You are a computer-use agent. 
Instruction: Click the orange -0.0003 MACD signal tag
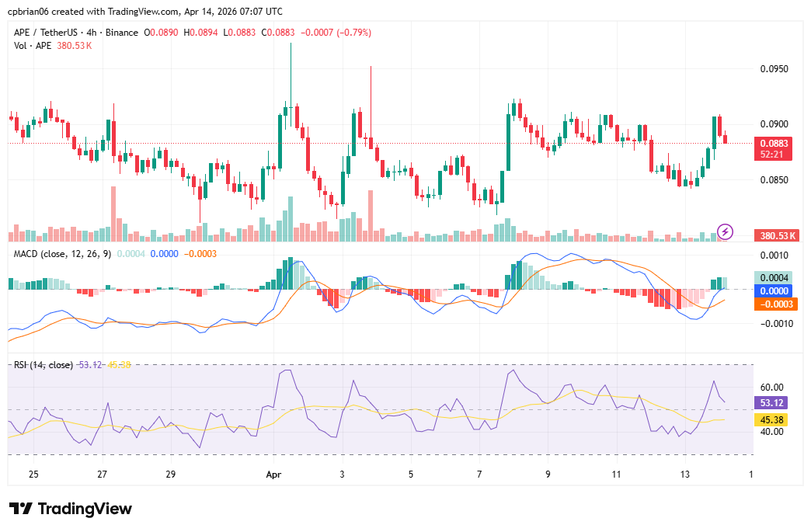click(x=776, y=305)
